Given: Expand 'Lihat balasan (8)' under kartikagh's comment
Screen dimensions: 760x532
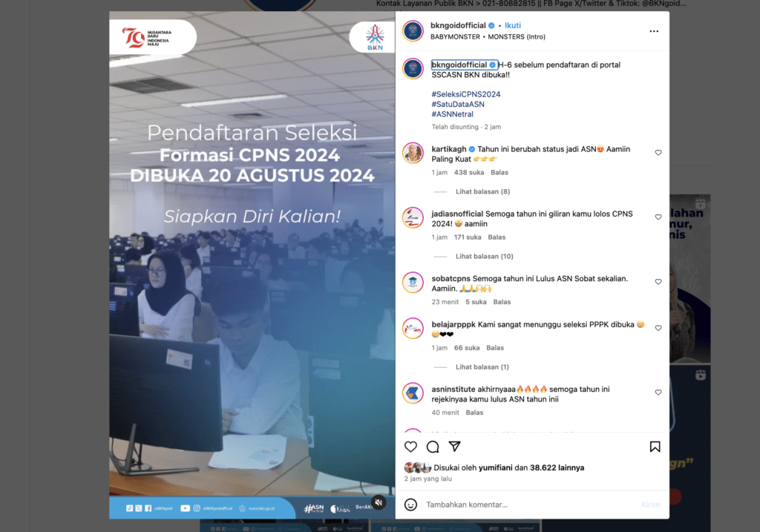Looking at the screenshot, I should [x=485, y=193].
